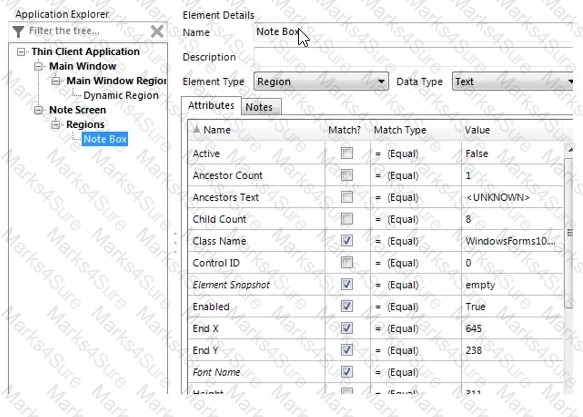Screen dimensions: 583x417
Task: Clear the tree filter with X icon
Action: (x=157, y=32)
